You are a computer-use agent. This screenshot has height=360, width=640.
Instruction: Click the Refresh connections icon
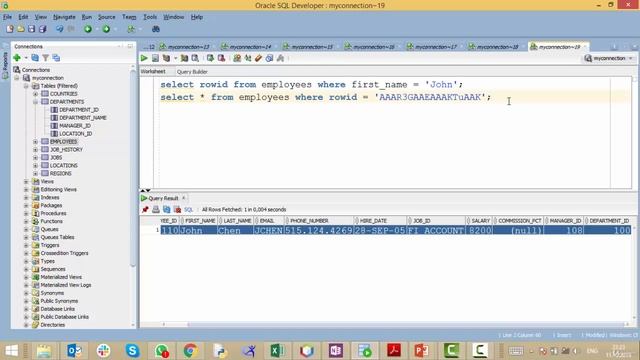click(35, 58)
